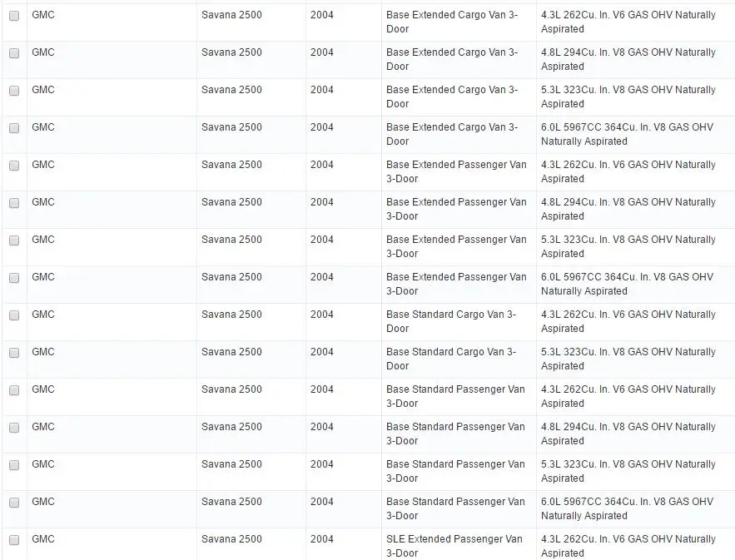Tick checkbox for Base Extended Cargo Van 4.8L row
The height and width of the screenshot is (560, 735).
tap(14, 53)
